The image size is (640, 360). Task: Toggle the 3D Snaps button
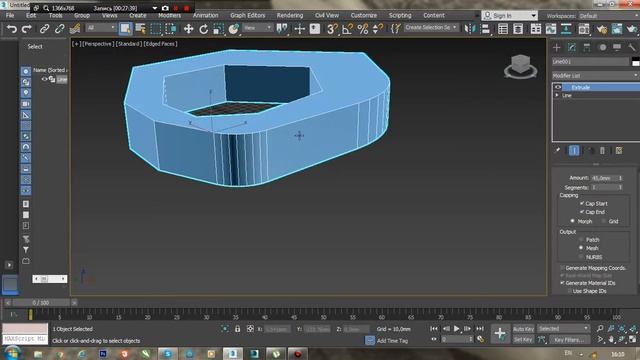[332, 29]
